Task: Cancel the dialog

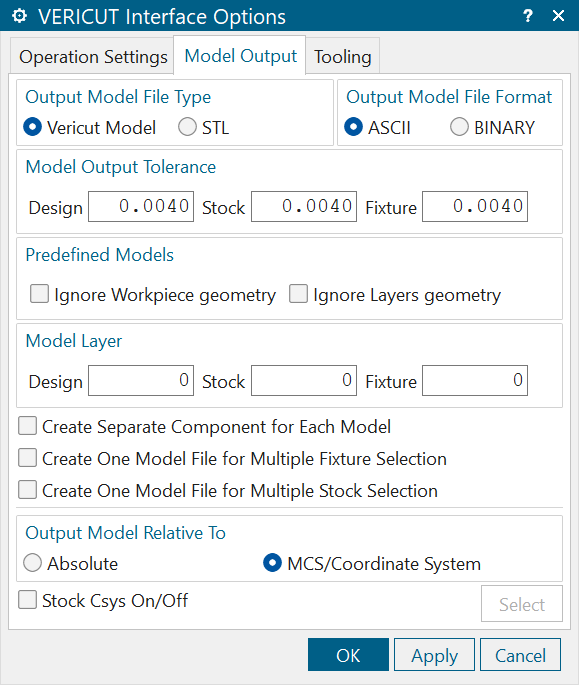Action: pos(520,654)
